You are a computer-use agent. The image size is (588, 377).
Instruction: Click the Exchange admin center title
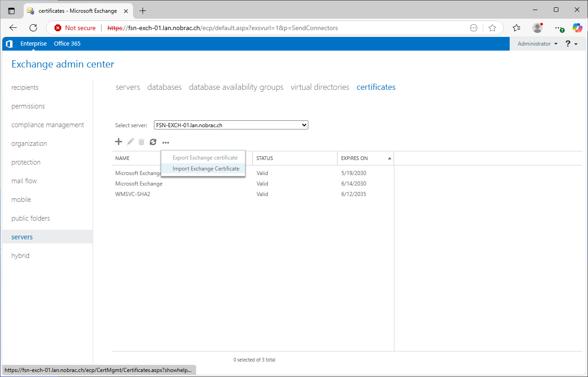click(63, 64)
